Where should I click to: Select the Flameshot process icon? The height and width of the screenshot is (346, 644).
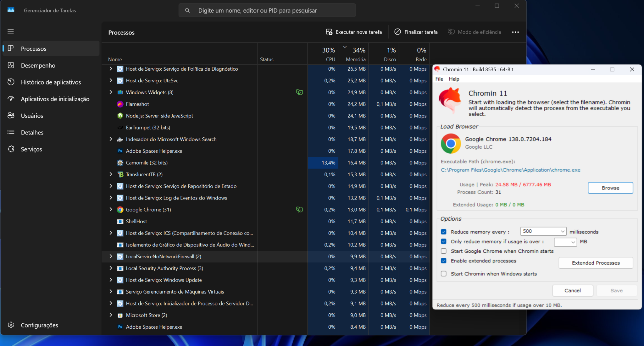(x=120, y=104)
